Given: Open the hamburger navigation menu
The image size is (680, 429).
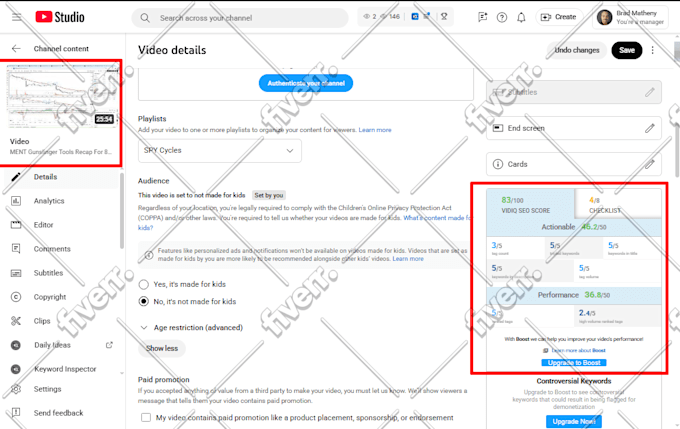Looking at the screenshot, I should pyautogui.click(x=16, y=17).
